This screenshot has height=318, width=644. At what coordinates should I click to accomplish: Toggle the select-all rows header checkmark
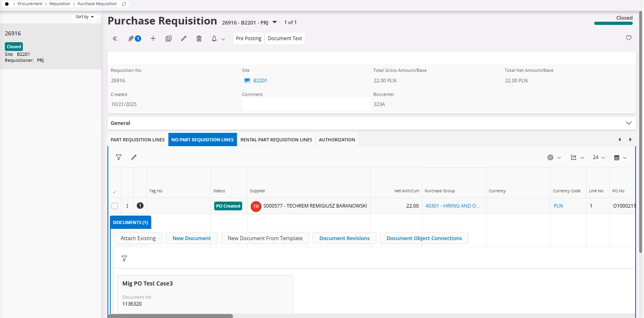click(x=114, y=192)
